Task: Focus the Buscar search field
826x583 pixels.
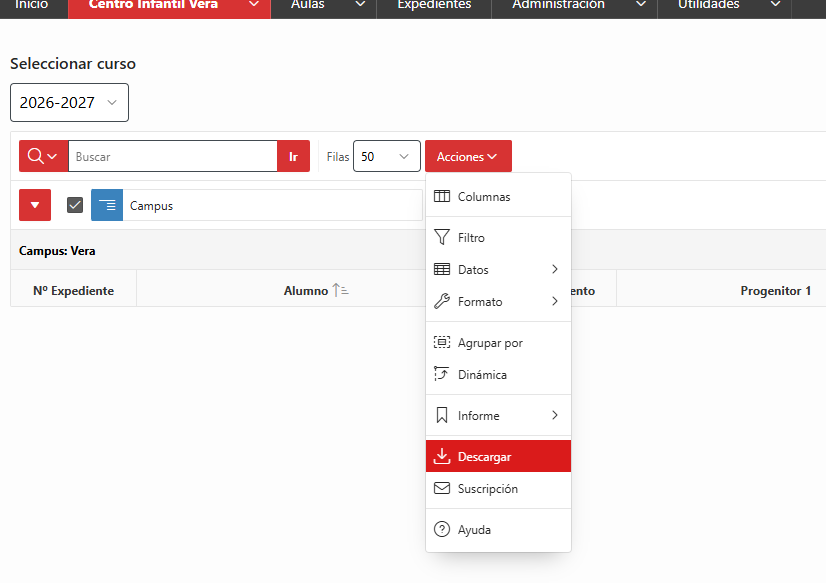Action: pos(173,156)
